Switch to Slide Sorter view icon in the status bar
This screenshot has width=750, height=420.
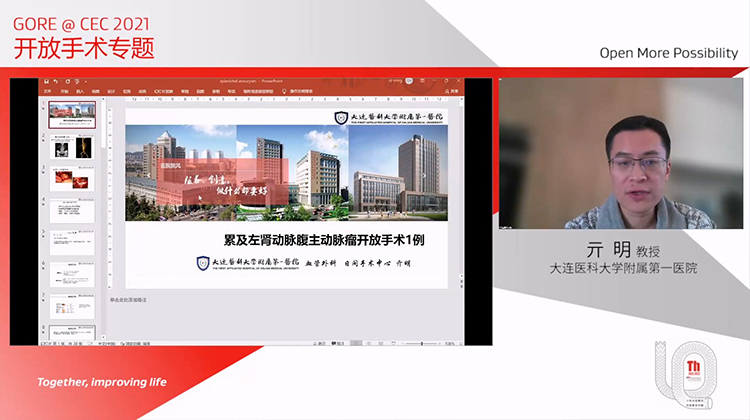coord(369,343)
